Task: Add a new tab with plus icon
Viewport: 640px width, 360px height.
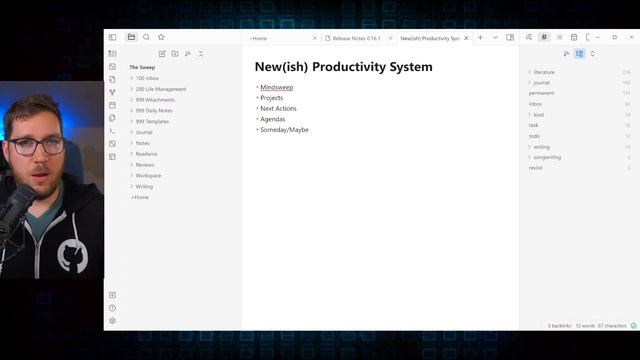Action: (x=480, y=38)
